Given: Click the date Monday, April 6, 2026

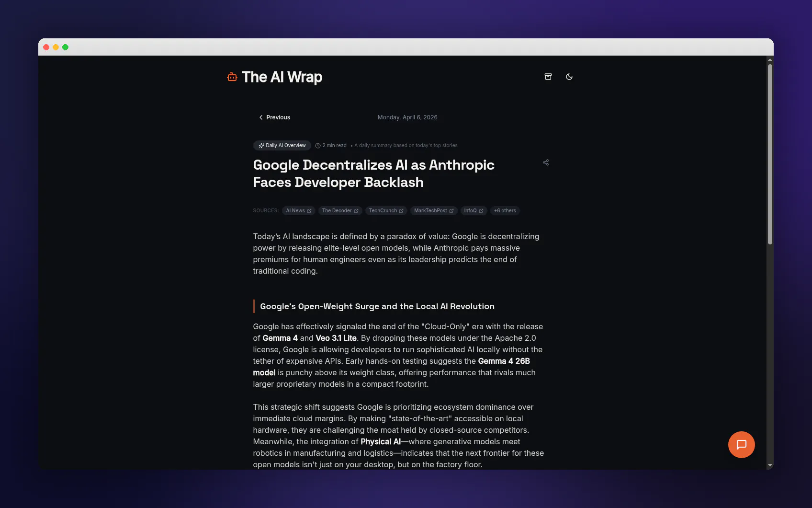Looking at the screenshot, I should click(407, 117).
